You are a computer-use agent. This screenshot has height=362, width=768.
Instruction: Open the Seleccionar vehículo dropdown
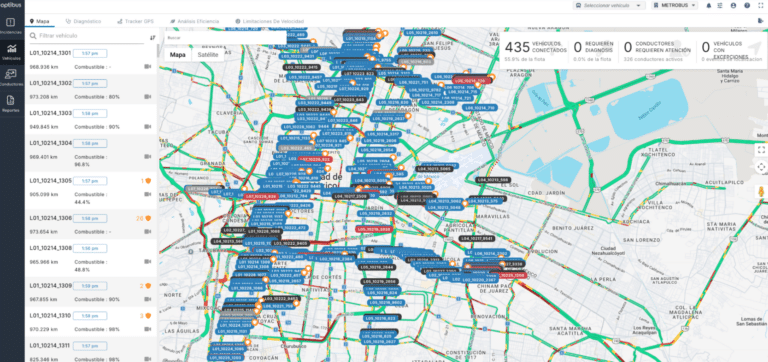click(x=609, y=5)
